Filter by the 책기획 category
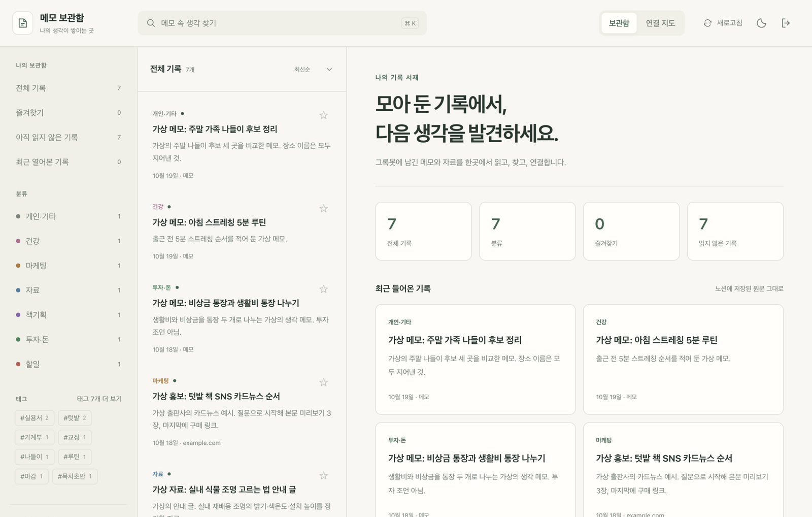812x517 pixels. pyautogui.click(x=69, y=315)
